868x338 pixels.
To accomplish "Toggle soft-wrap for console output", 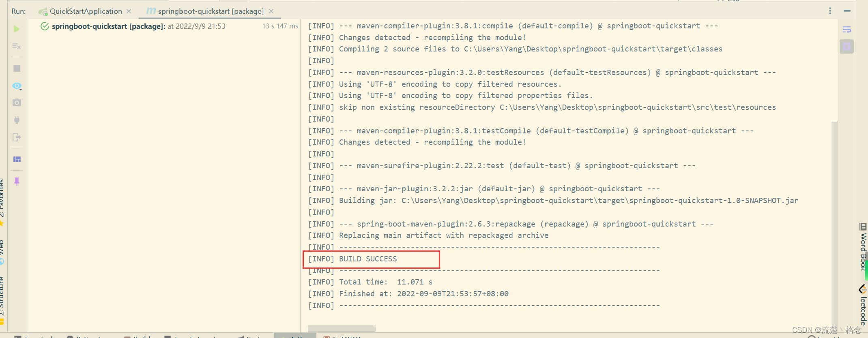I will tap(847, 30).
